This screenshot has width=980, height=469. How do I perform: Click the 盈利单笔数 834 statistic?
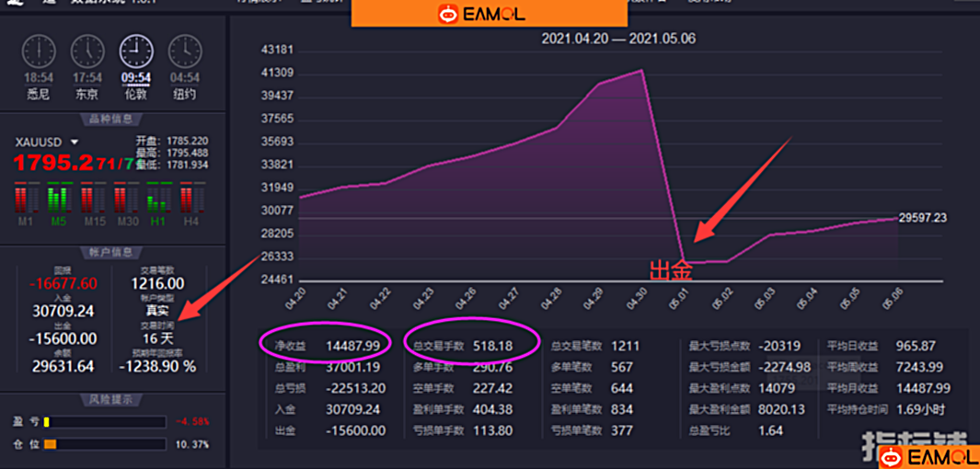coord(592,409)
